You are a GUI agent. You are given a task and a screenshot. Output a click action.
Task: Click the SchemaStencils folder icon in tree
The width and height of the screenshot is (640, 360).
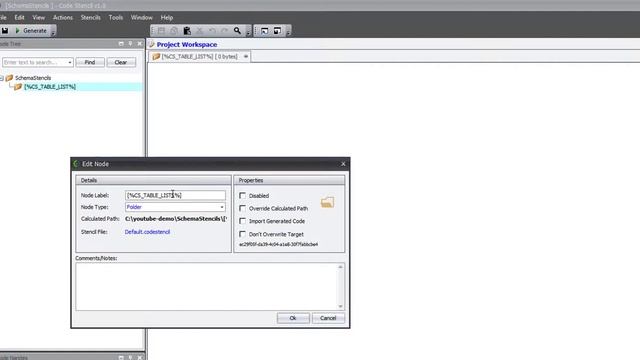point(9,78)
